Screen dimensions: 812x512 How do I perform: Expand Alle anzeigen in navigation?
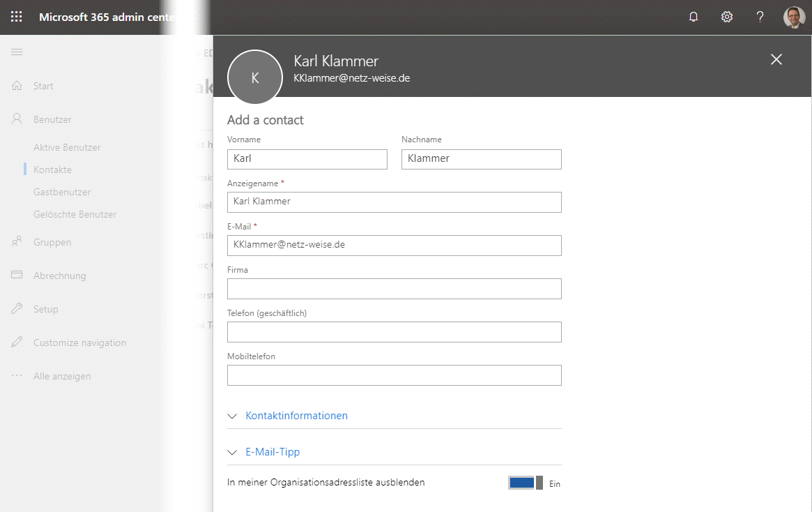click(61, 376)
